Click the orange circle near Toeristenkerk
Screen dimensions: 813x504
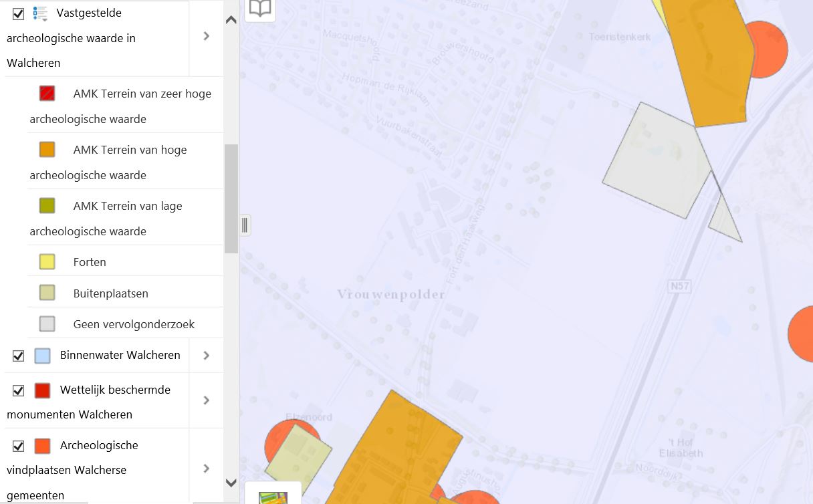(x=770, y=49)
